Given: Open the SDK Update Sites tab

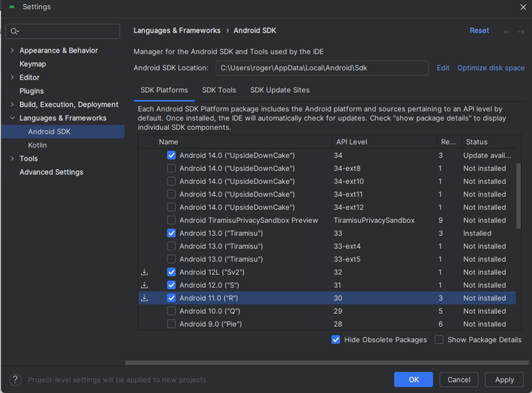Looking at the screenshot, I should click(280, 90).
